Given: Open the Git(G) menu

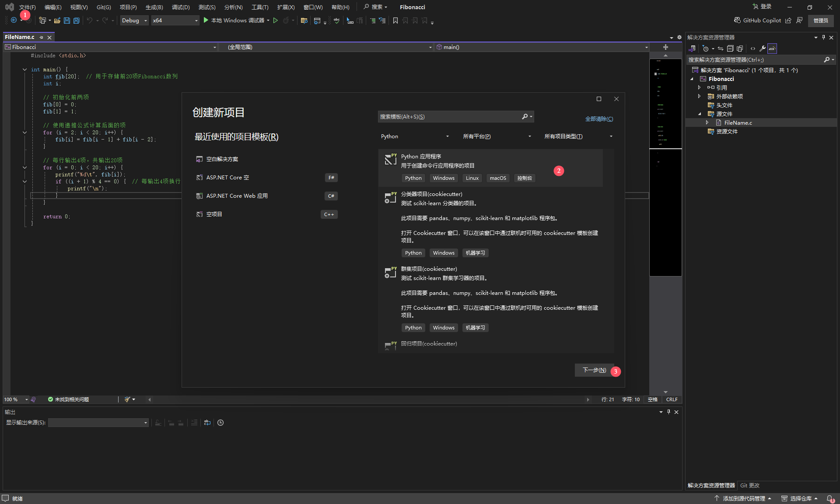Looking at the screenshot, I should pyautogui.click(x=103, y=7).
